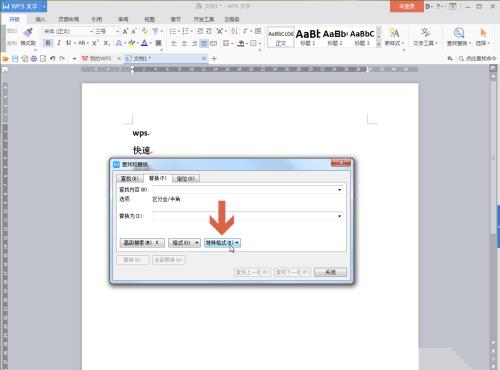Open the 特殊格式 (Special Format) dropdown
Screen dimensions: 500x370
pos(222,243)
